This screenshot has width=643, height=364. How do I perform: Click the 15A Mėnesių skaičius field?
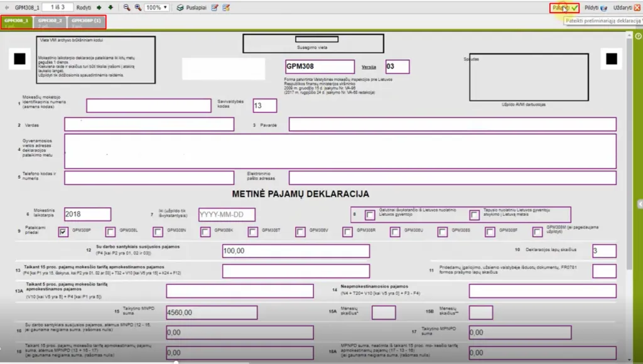click(384, 313)
